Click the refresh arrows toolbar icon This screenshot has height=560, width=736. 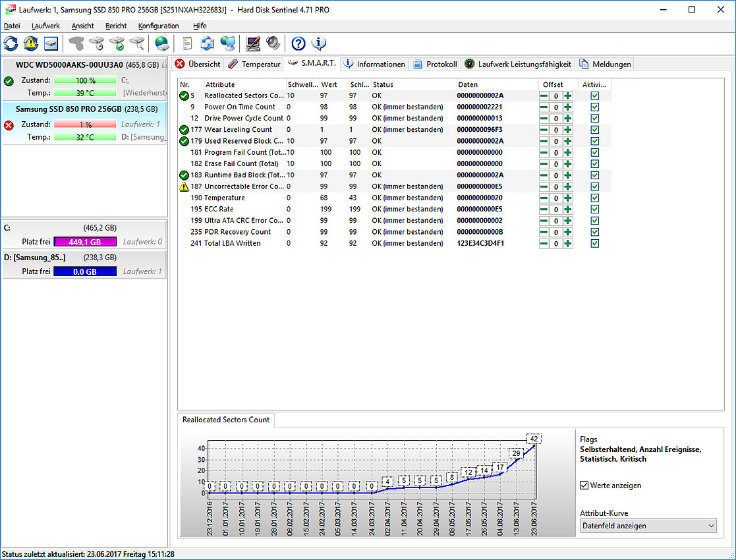click(x=11, y=44)
